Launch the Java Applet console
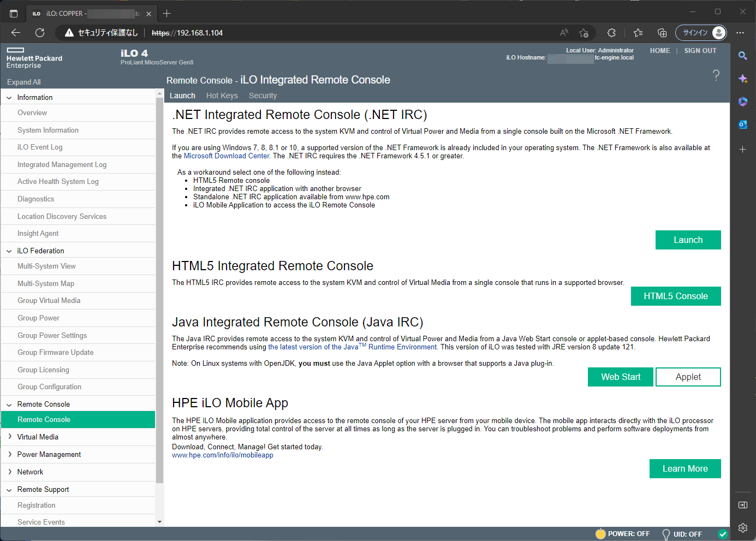756x541 pixels. pyautogui.click(x=688, y=377)
